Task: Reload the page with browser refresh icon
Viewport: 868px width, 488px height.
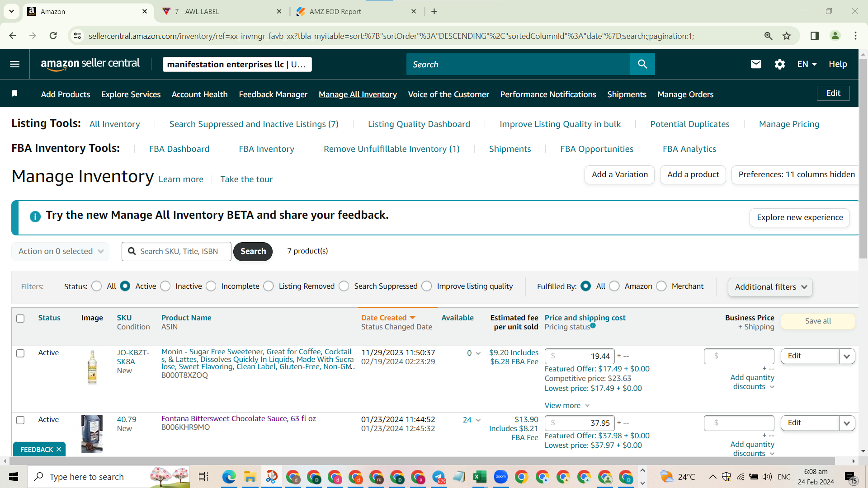Action: point(53,36)
